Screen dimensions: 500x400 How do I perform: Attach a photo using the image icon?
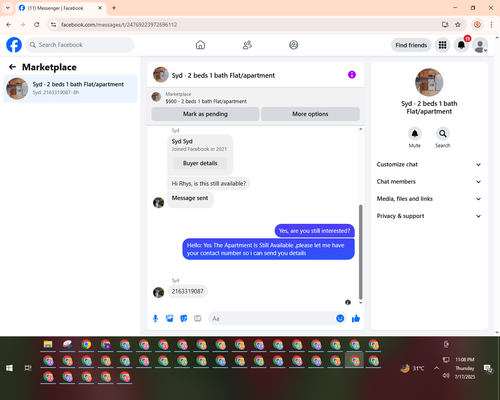pyautogui.click(x=170, y=318)
